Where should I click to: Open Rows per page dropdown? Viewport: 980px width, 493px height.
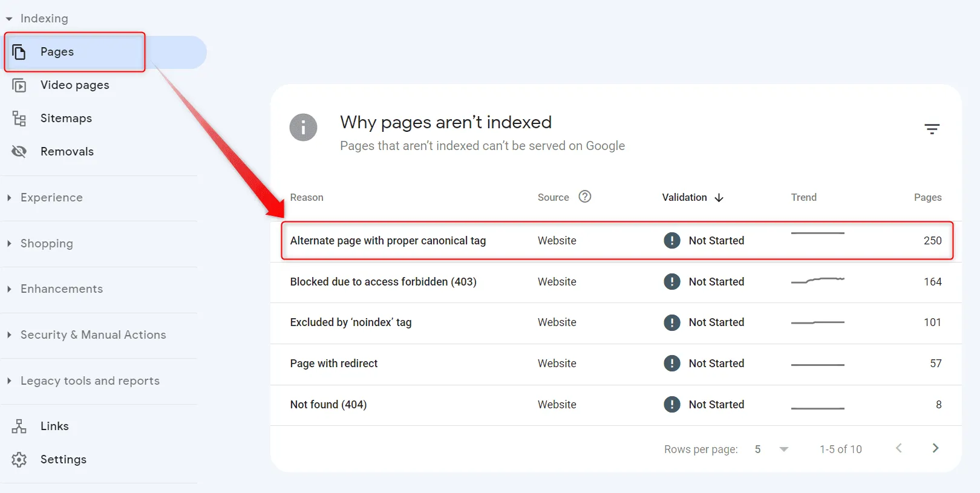click(771, 449)
